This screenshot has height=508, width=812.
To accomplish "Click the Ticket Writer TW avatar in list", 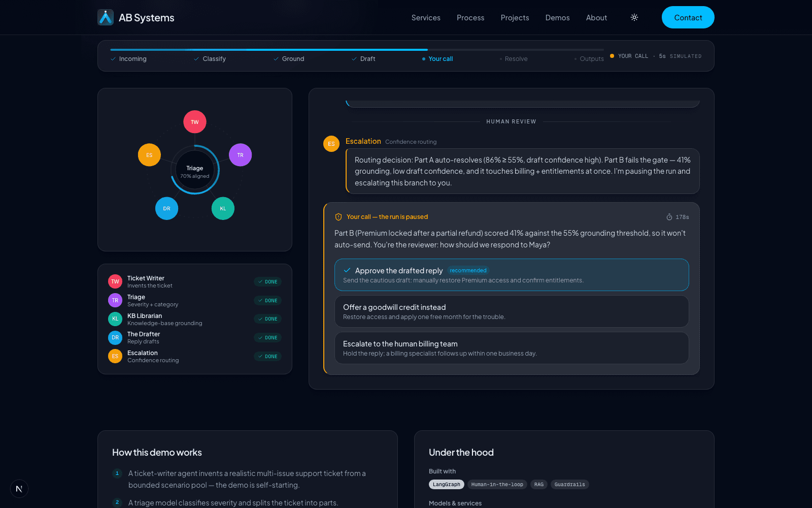I will (x=115, y=281).
